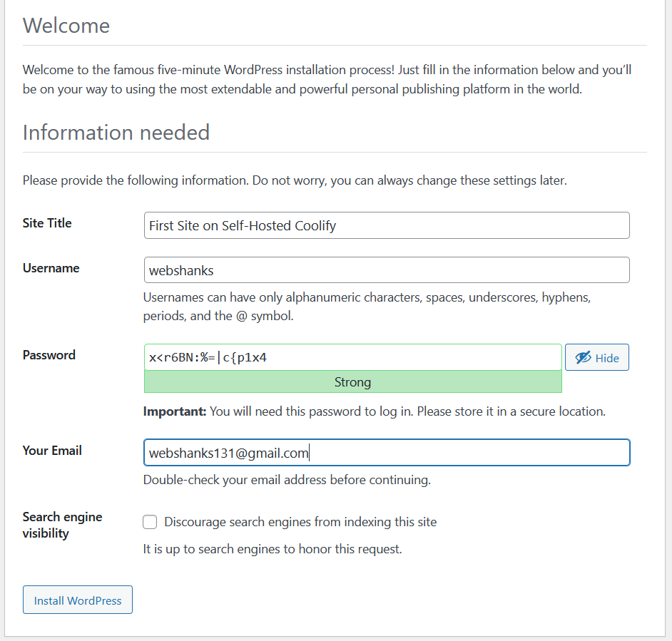Click the 'Discourage search engines from indexing this site' label

point(300,522)
